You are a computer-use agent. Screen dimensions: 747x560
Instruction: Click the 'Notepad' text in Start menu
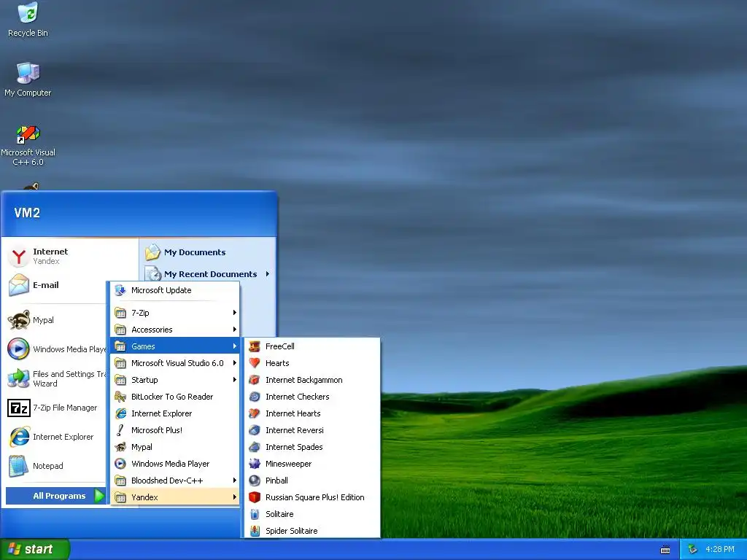(47, 466)
